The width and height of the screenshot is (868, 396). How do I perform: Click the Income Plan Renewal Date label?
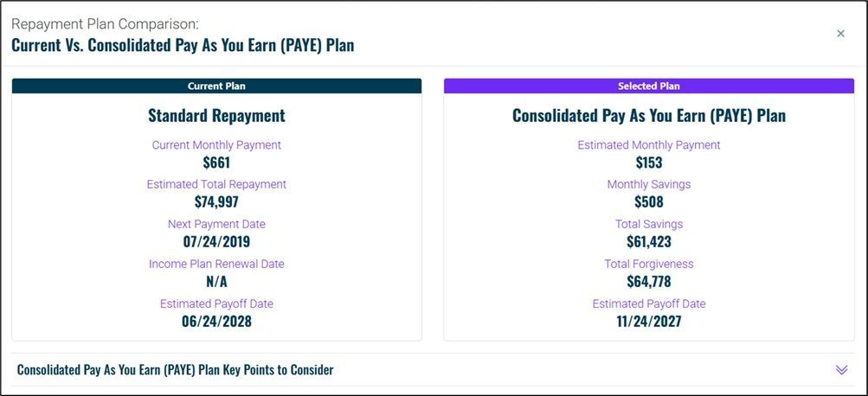(216, 264)
